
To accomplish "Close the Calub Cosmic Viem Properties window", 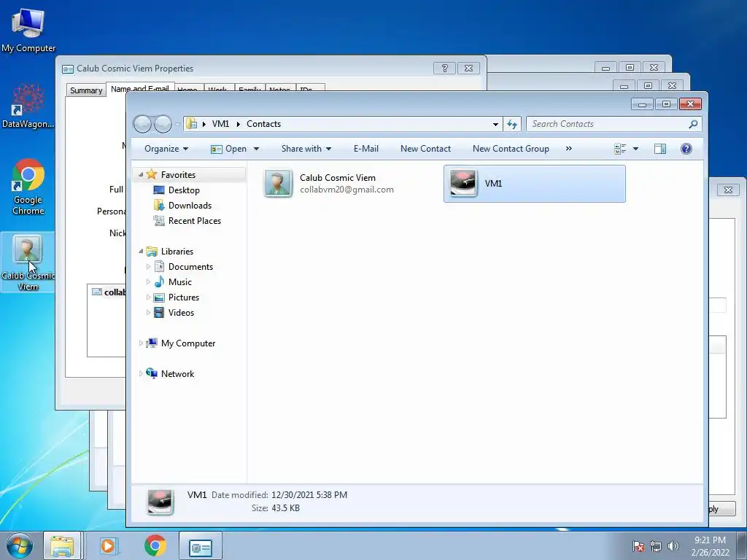I will tap(468, 68).
